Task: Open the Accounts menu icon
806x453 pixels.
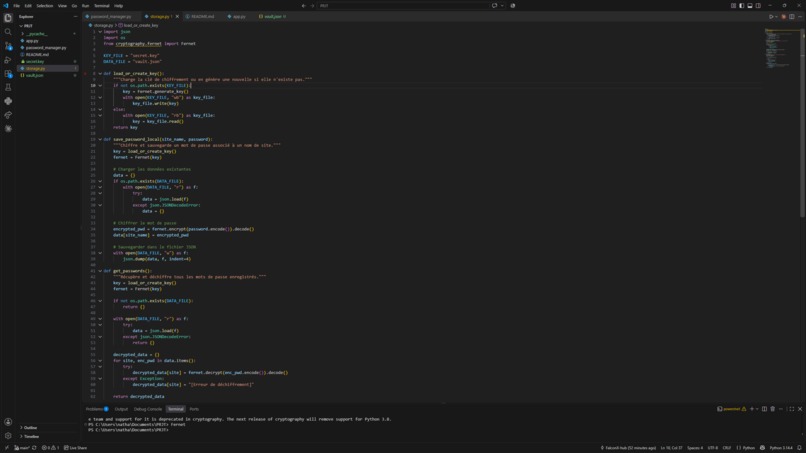Action: point(8,422)
